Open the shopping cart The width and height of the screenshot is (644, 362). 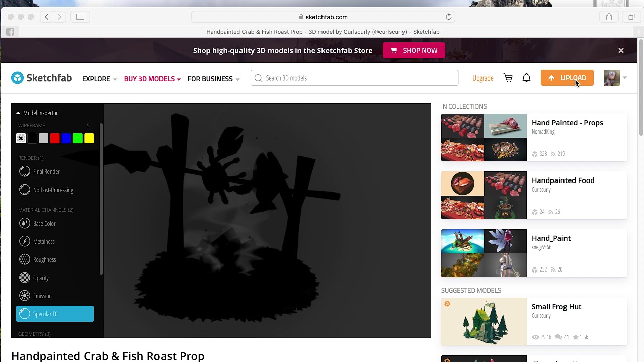508,78
